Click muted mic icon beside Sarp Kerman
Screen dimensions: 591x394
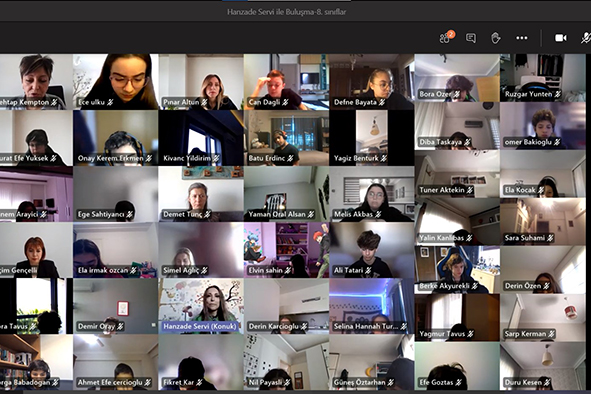(551, 334)
